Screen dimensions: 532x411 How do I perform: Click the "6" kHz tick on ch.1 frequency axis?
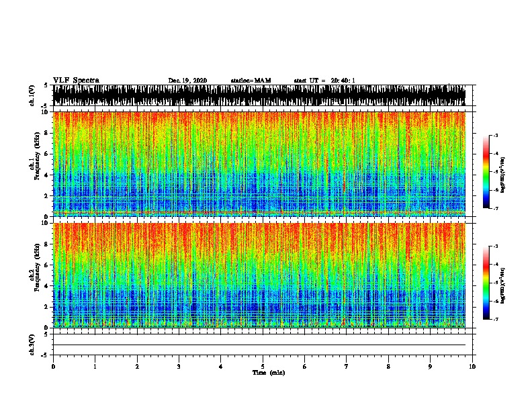point(46,154)
